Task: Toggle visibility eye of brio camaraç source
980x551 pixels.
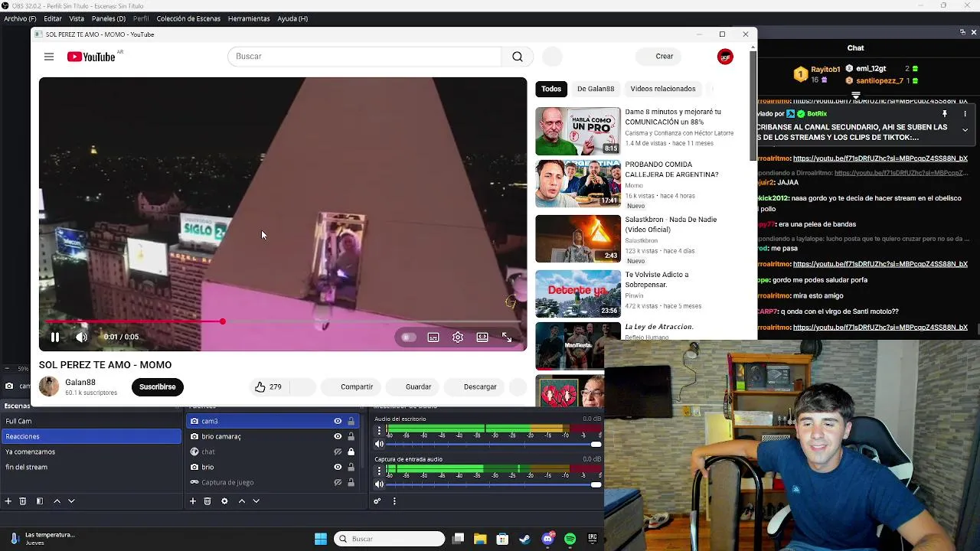Action: (x=338, y=436)
